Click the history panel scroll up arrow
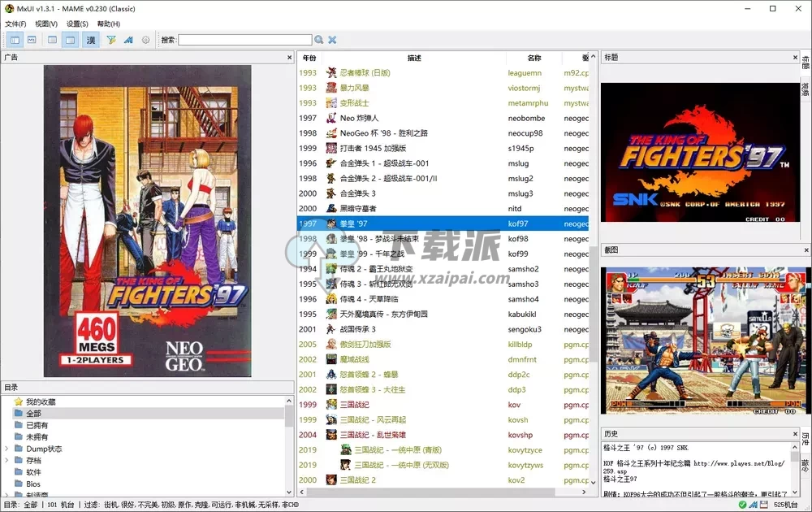This screenshot has width=812, height=512. (x=795, y=447)
